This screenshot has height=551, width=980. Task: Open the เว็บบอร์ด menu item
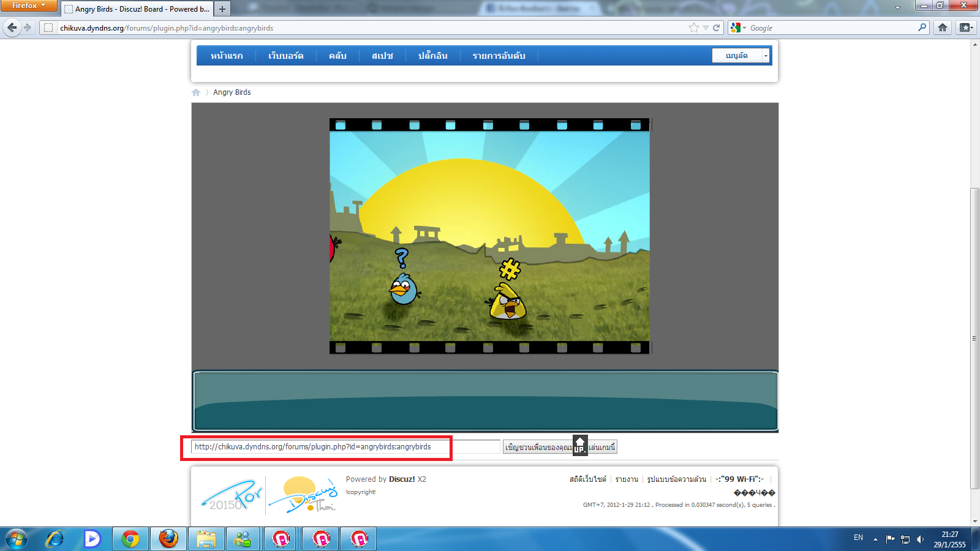tap(285, 56)
